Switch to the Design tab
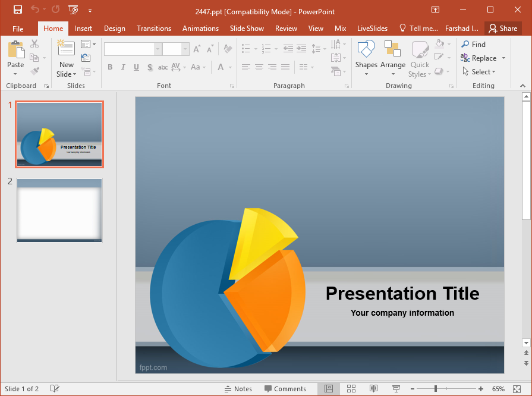Screen dimensions: 532x396 point(115,29)
